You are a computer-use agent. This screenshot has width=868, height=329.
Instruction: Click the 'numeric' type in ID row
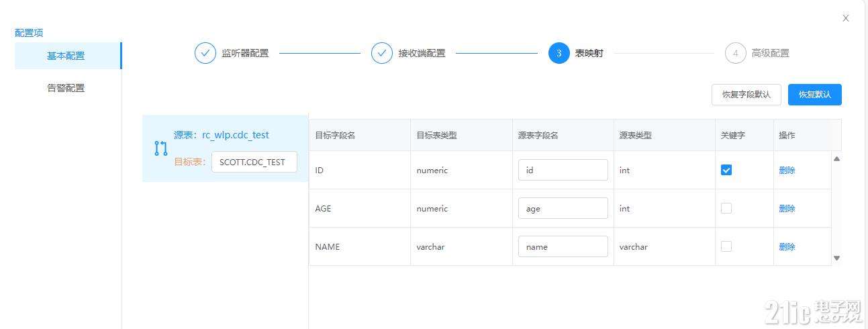tap(432, 171)
